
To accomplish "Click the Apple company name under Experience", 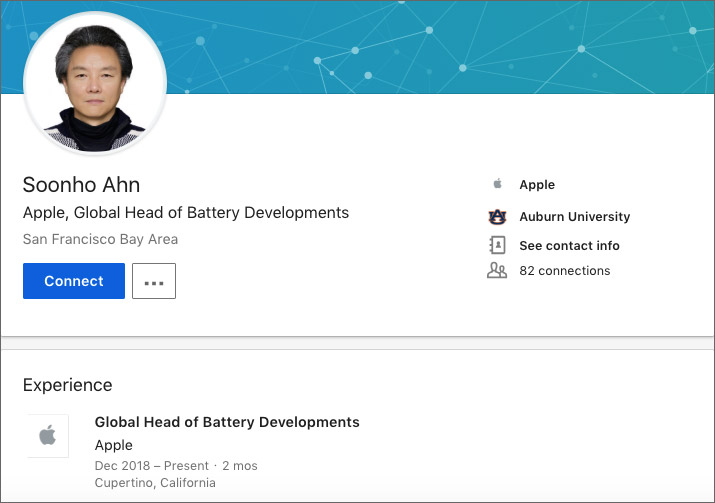I will pyautogui.click(x=114, y=445).
